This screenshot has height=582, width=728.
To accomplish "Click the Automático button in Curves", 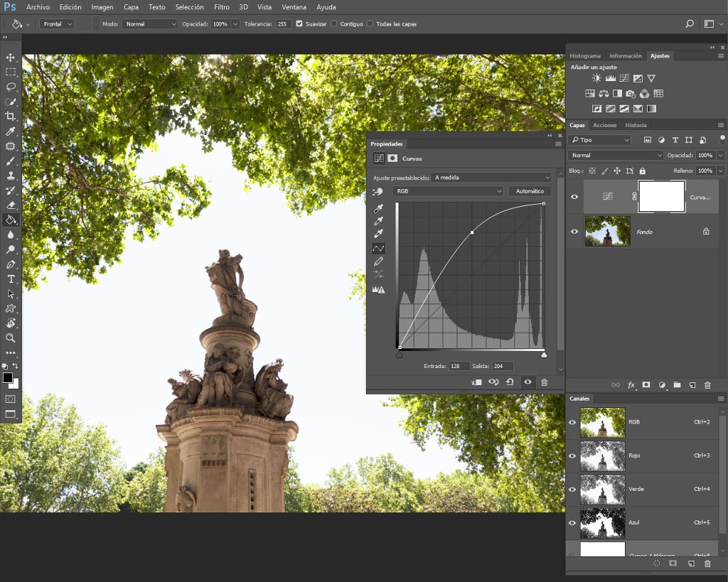I will tap(530, 191).
